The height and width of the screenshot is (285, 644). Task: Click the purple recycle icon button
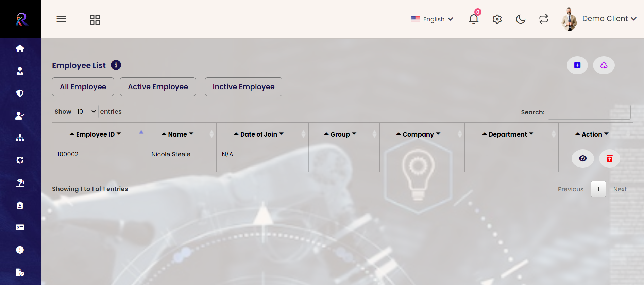604,65
